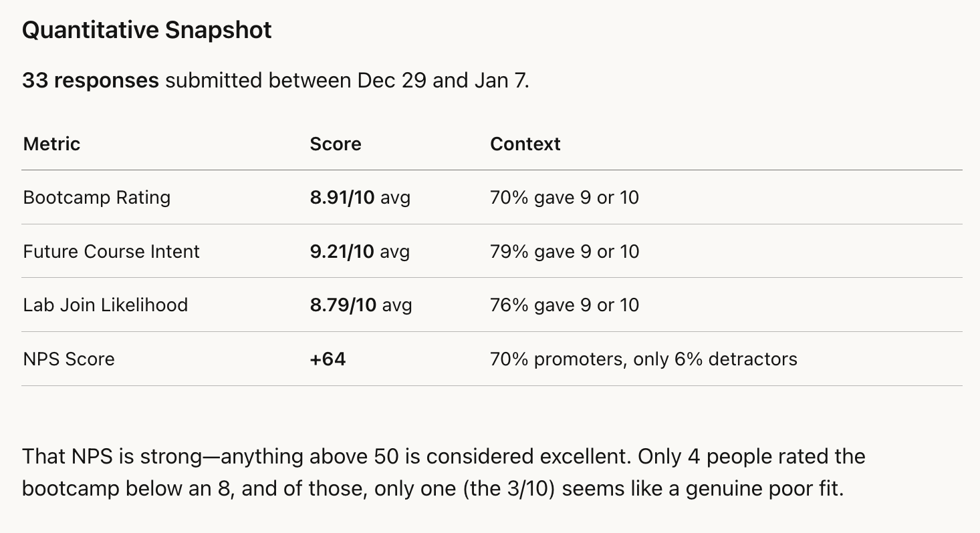
Task: Click the Quantitative Snapshot heading
Action: [x=147, y=31]
